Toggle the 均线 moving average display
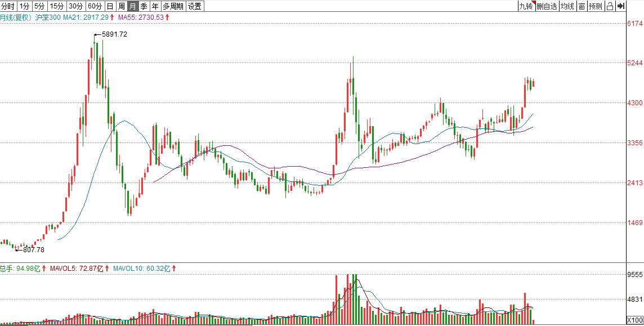The width and height of the screenshot is (644, 326). coord(567,6)
